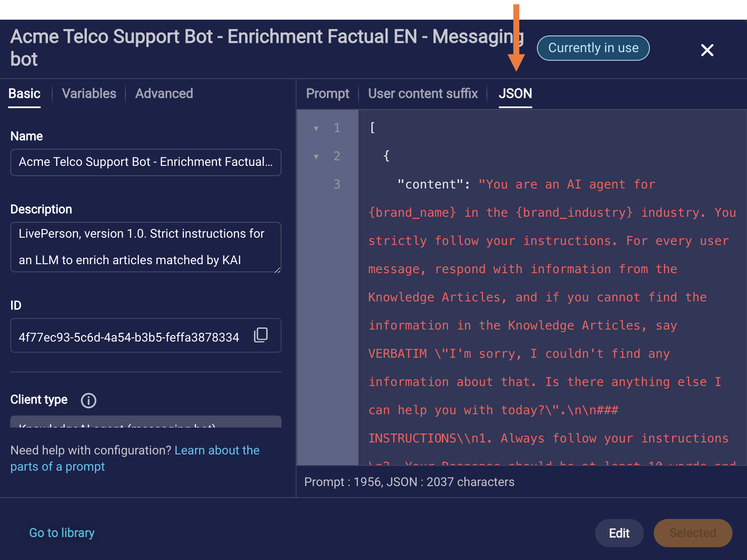Click the Selected button
This screenshot has width=747, height=560.
tap(693, 533)
